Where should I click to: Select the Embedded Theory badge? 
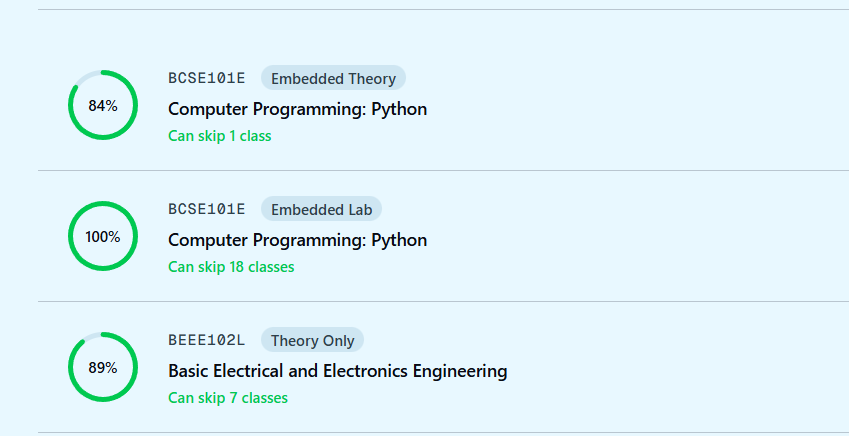pos(333,79)
